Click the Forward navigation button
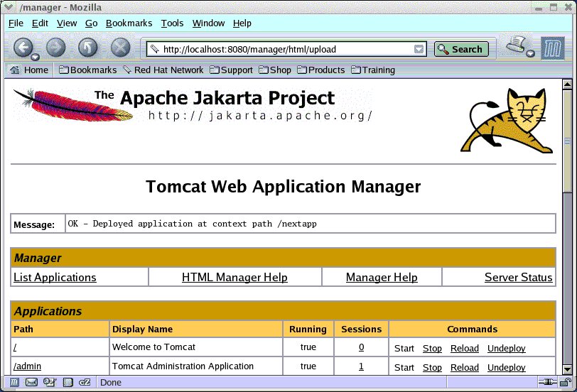Image resolution: width=577 pixels, height=392 pixels. click(55, 48)
